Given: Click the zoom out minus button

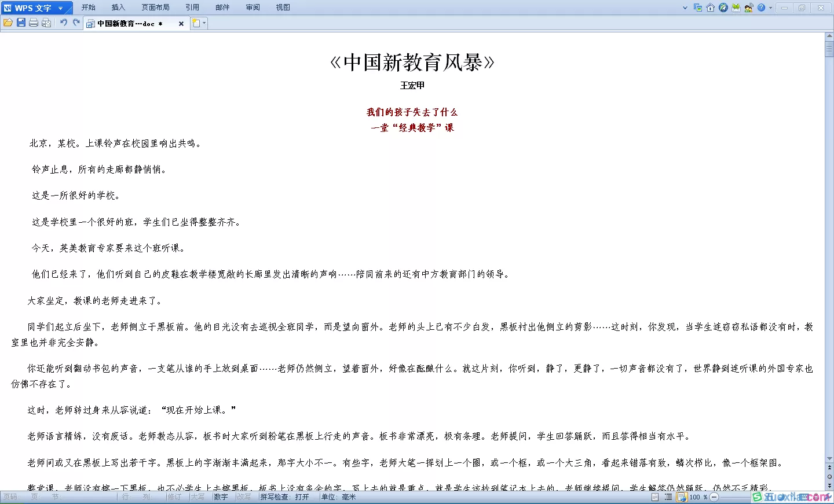Looking at the screenshot, I should tap(714, 497).
